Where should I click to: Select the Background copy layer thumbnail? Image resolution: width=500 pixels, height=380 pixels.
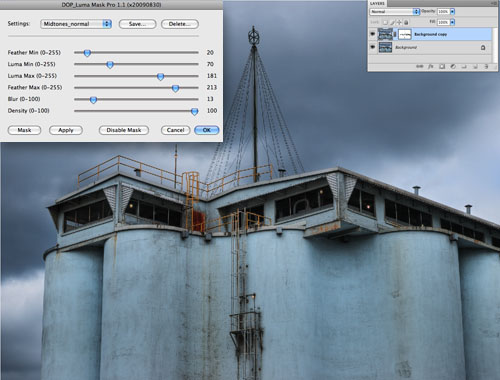385,34
